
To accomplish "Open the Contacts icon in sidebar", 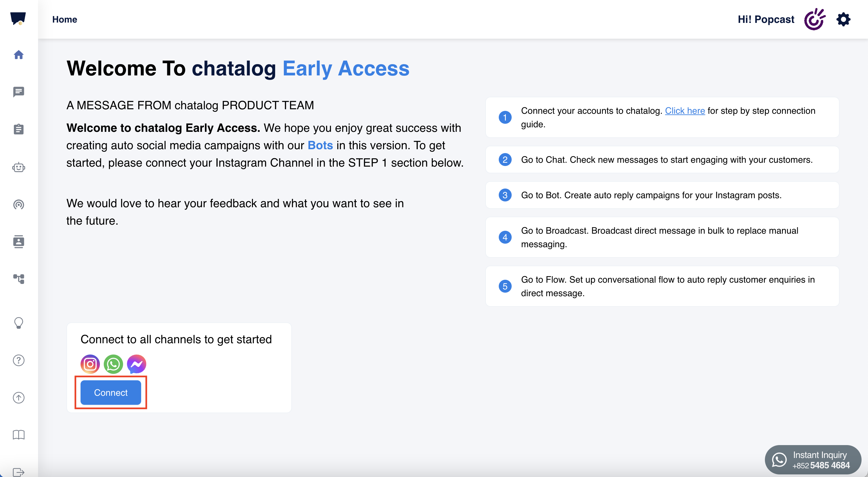I will click(x=19, y=242).
